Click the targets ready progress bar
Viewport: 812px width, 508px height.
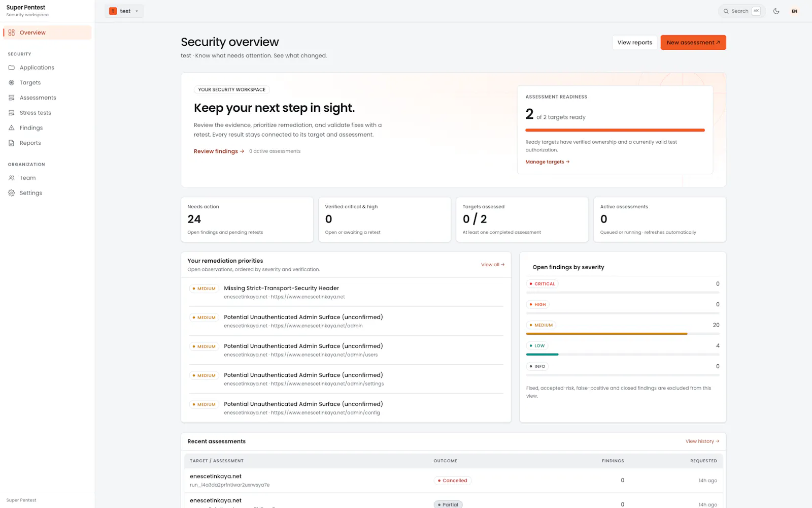pos(615,131)
